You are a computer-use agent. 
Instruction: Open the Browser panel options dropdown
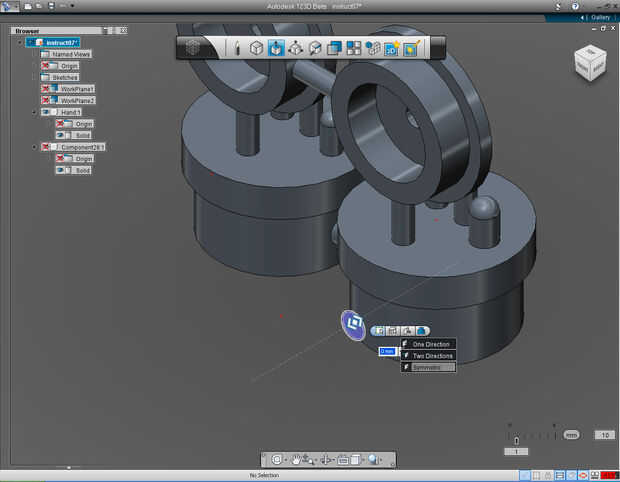click(106, 30)
